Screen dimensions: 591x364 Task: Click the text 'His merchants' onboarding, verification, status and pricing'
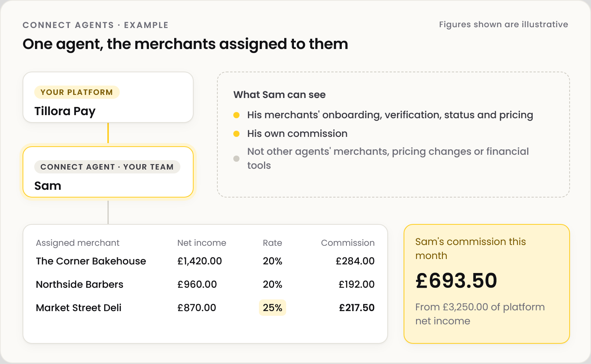pyautogui.click(x=390, y=115)
